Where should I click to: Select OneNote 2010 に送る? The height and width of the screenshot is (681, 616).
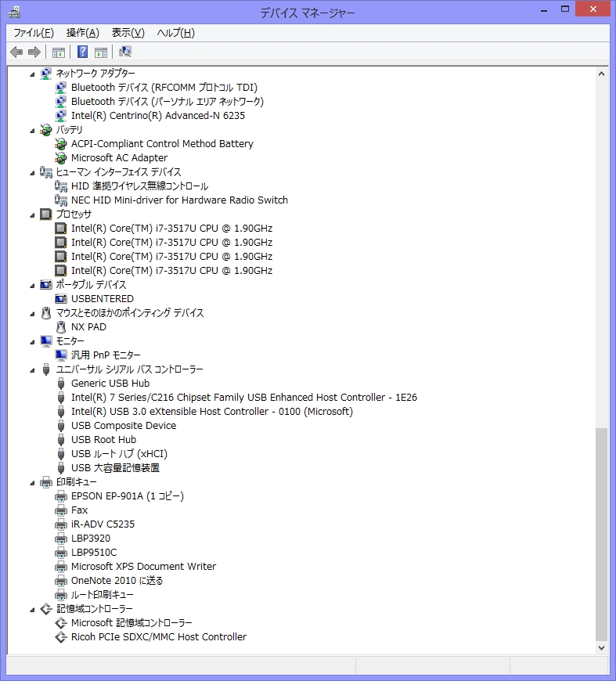tap(117, 581)
